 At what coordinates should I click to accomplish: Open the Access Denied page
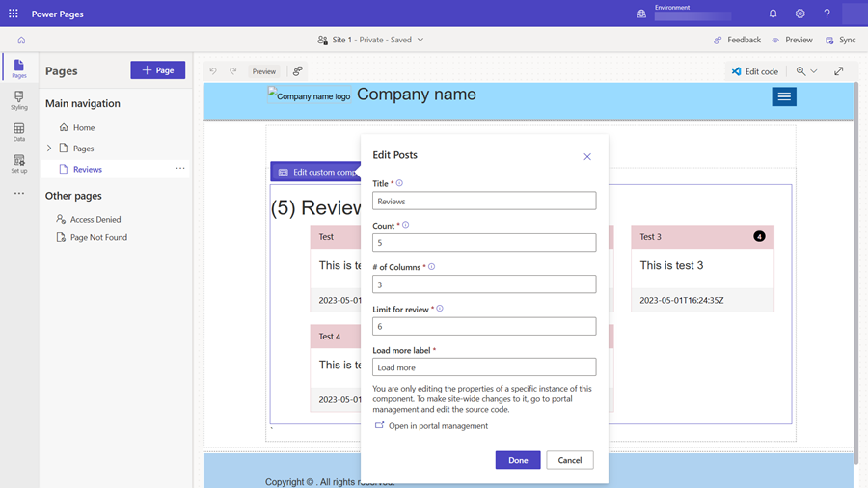tap(95, 219)
